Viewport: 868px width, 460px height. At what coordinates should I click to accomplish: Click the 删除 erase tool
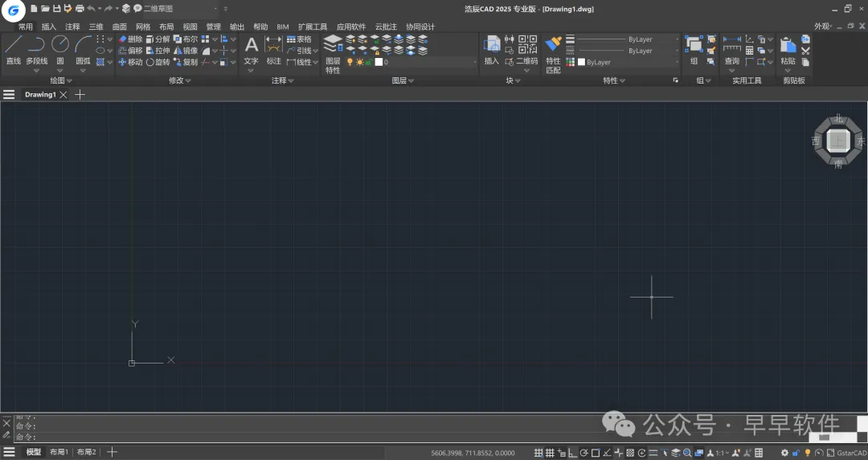131,39
